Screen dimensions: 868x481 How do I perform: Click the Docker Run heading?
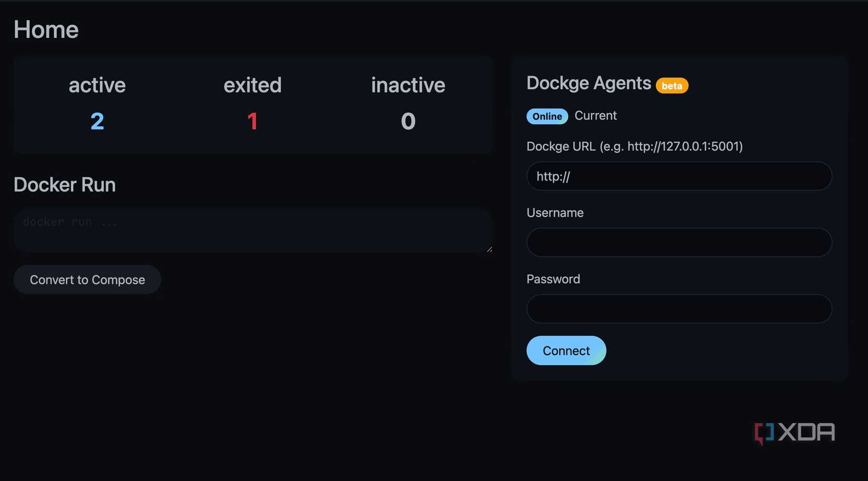click(65, 185)
